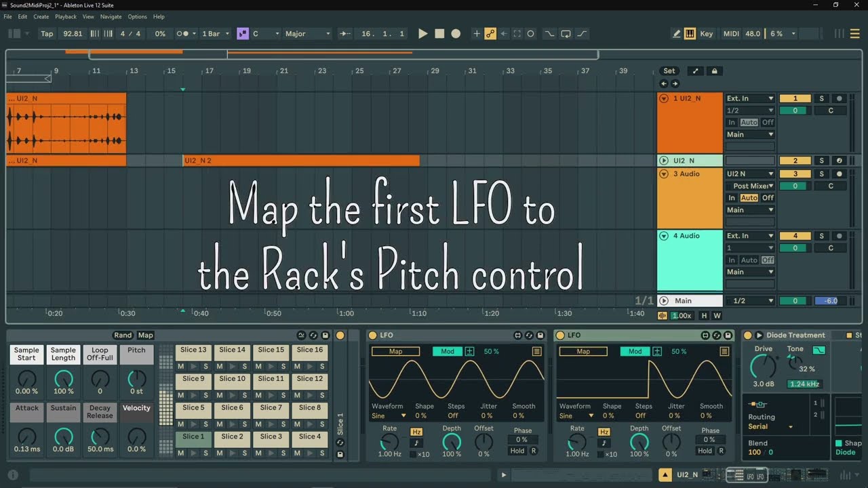Click the first LFO Depth knob
Image resolution: width=868 pixels, height=488 pixels.
(452, 442)
